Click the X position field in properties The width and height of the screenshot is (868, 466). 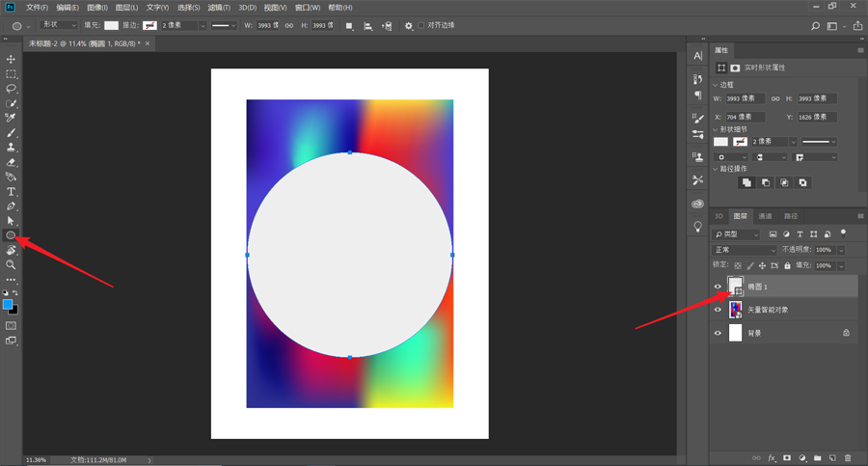(746, 117)
